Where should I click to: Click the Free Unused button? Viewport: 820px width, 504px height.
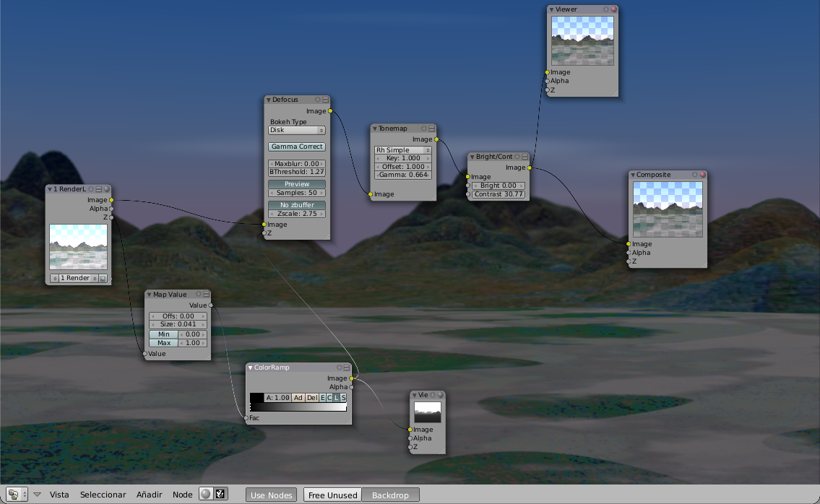[x=332, y=495]
